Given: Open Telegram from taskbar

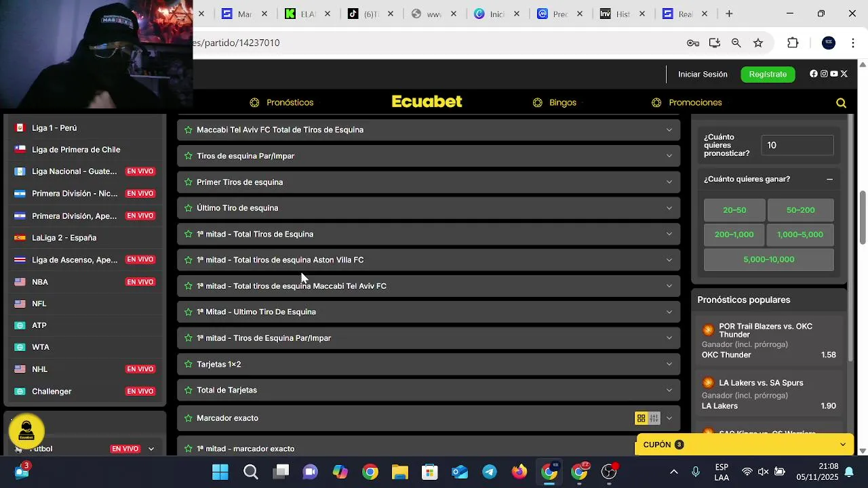Looking at the screenshot, I should click(x=490, y=472).
